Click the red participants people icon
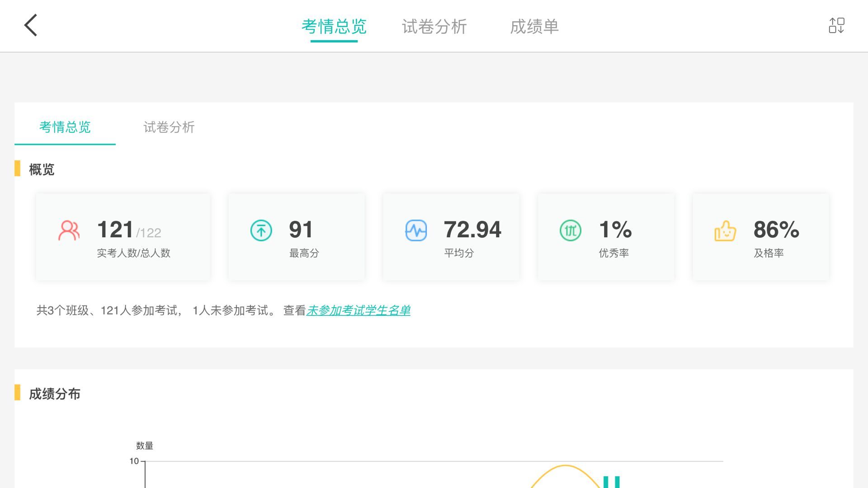 (69, 230)
